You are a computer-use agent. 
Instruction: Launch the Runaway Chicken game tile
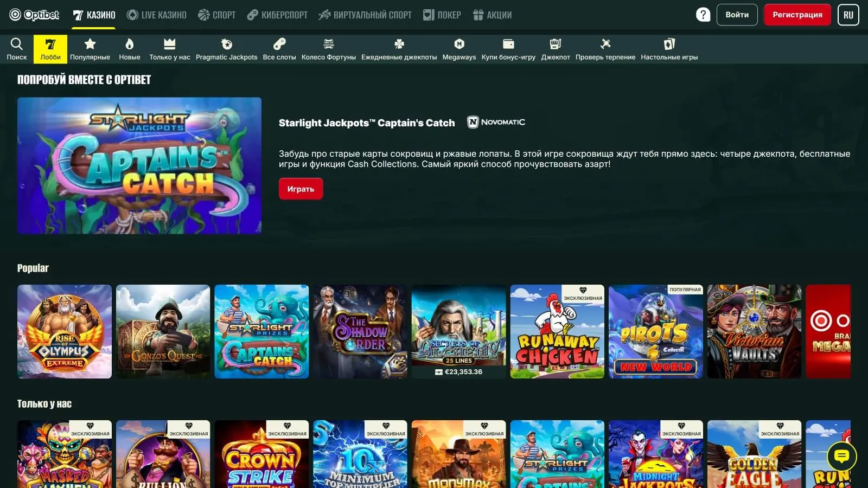557,331
